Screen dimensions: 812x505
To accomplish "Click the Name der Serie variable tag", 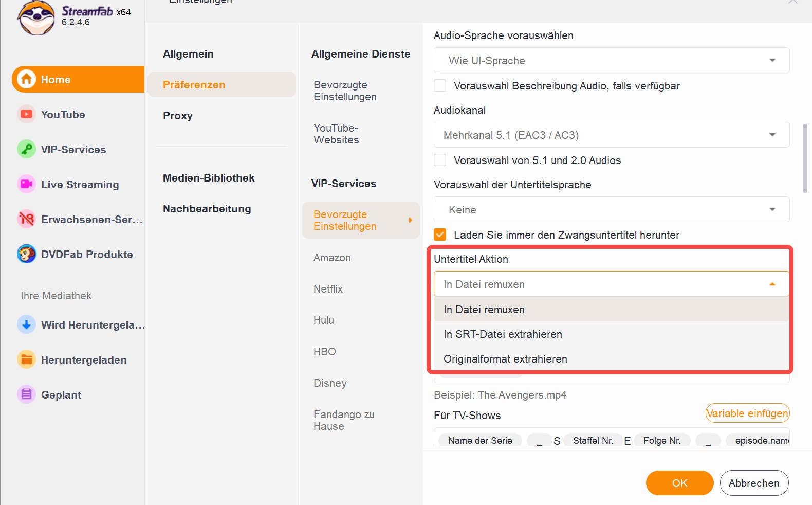I will tap(480, 440).
